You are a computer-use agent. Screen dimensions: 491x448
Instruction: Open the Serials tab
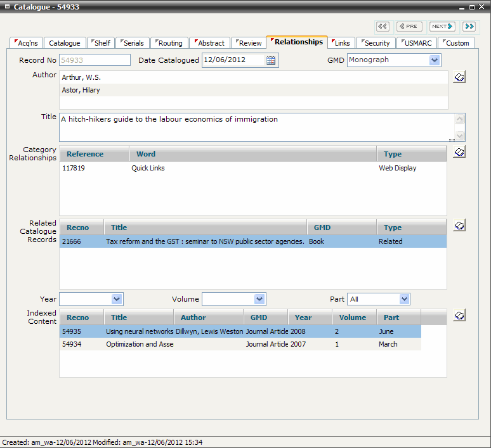133,43
